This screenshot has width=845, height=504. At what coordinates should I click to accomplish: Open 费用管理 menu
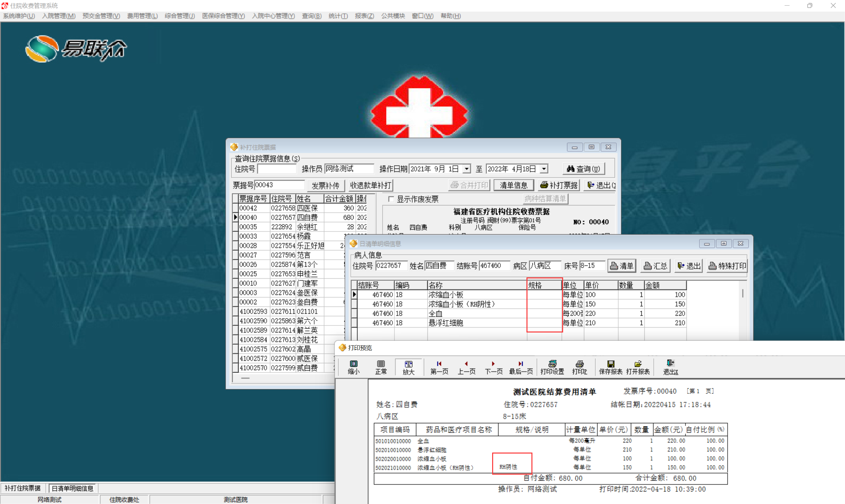(x=142, y=16)
